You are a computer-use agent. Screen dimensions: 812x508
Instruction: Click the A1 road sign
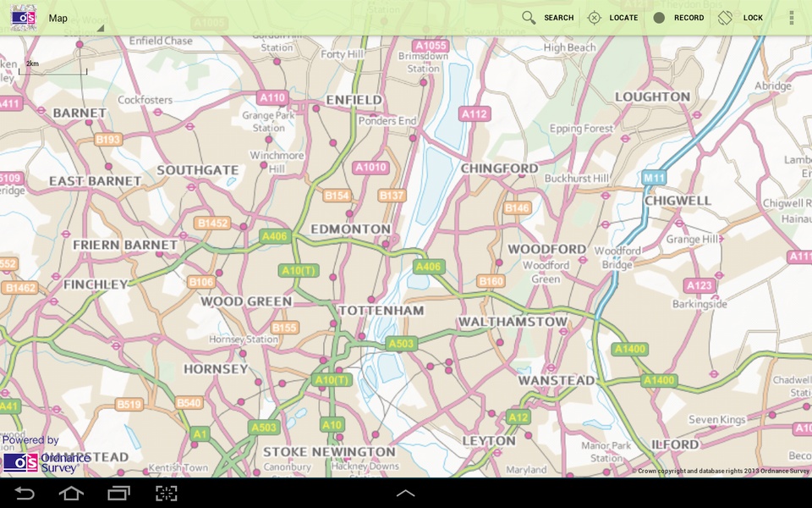tap(200, 433)
